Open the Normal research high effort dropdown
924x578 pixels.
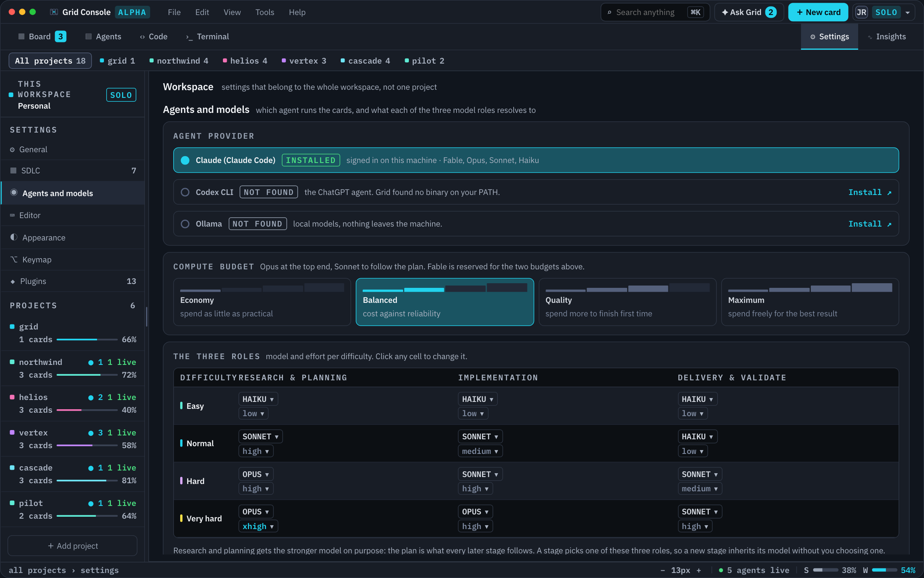pos(256,451)
